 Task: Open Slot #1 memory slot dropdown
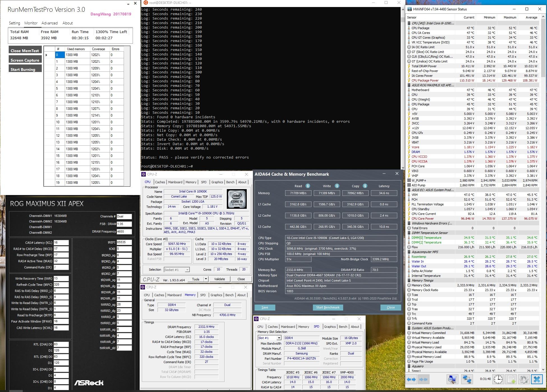coord(279,338)
